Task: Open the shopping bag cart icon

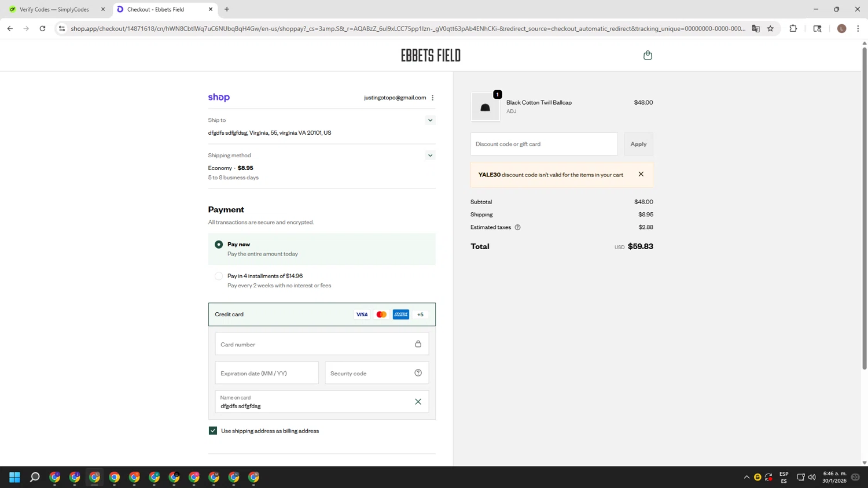Action: pyautogui.click(x=648, y=55)
